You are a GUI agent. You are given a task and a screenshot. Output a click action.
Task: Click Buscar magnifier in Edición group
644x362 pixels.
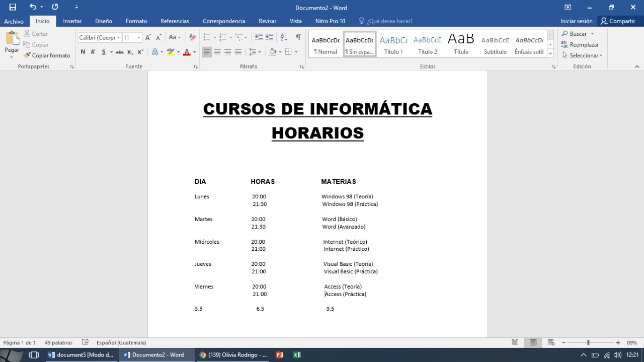(575, 34)
